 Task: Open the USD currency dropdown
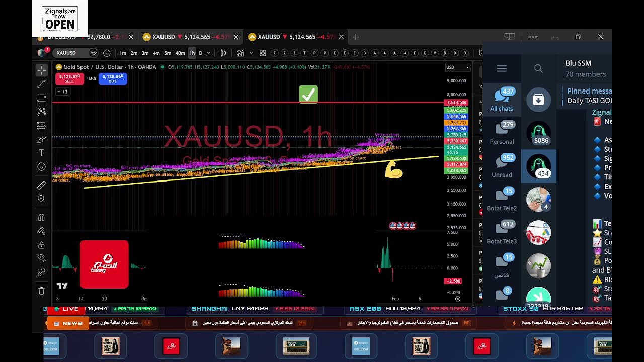click(x=457, y=67)
